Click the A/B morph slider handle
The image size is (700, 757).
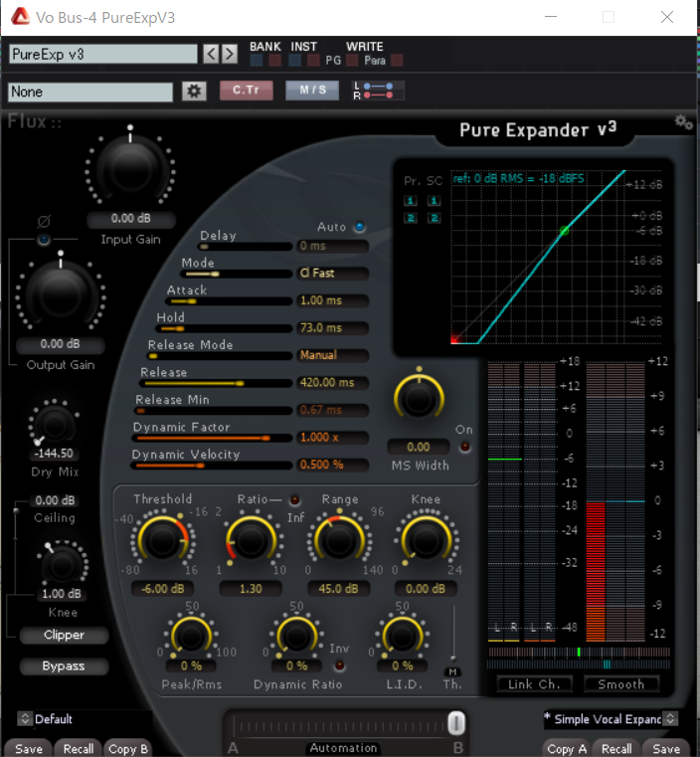point(455,723)
